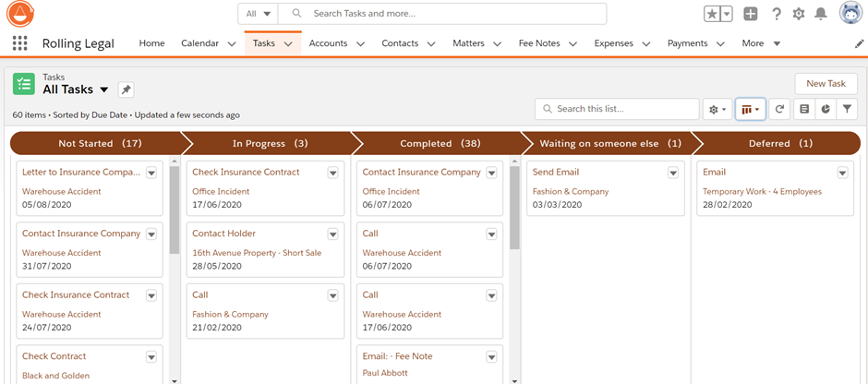Open notifications bell icon
The image size is (868, 384).
click(821, 14)
